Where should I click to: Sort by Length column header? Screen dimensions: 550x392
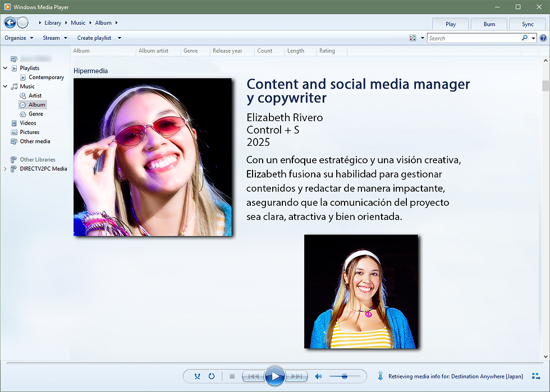(300, 51)
